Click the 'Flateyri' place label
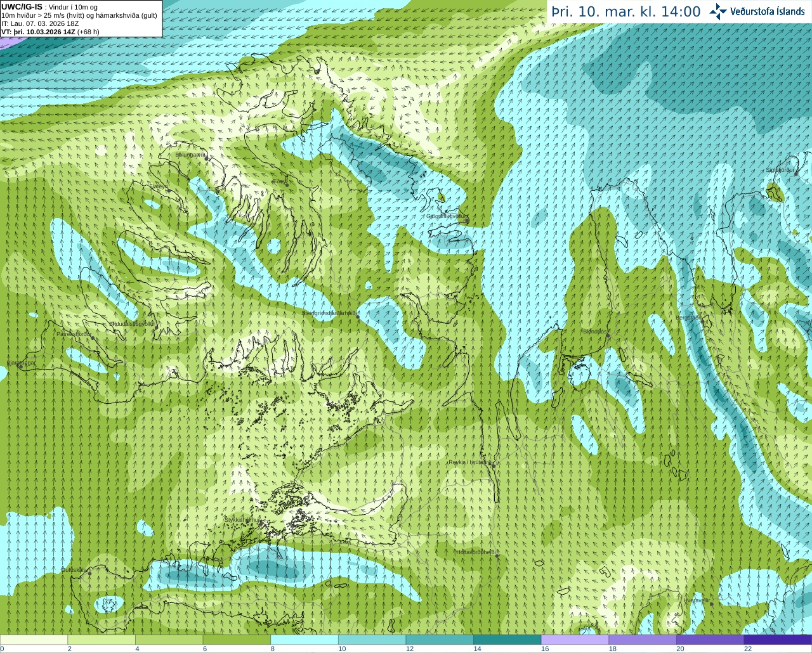 (x=159, y=186)
